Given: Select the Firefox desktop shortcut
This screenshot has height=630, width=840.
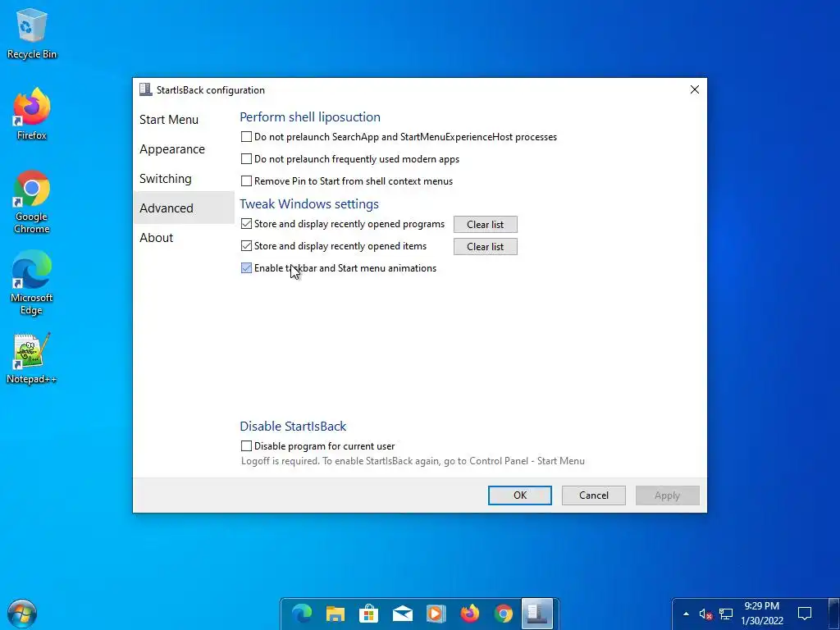Looking at the screenshot, I should click(32, 114).
